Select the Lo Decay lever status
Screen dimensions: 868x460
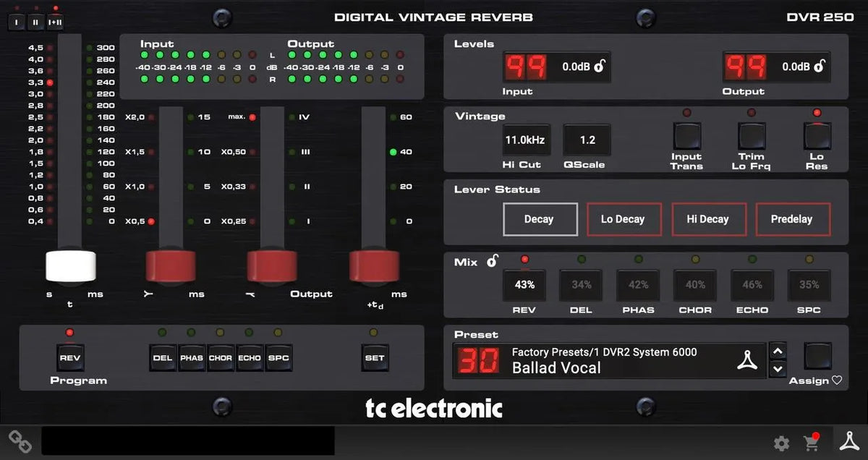[624, 218]
